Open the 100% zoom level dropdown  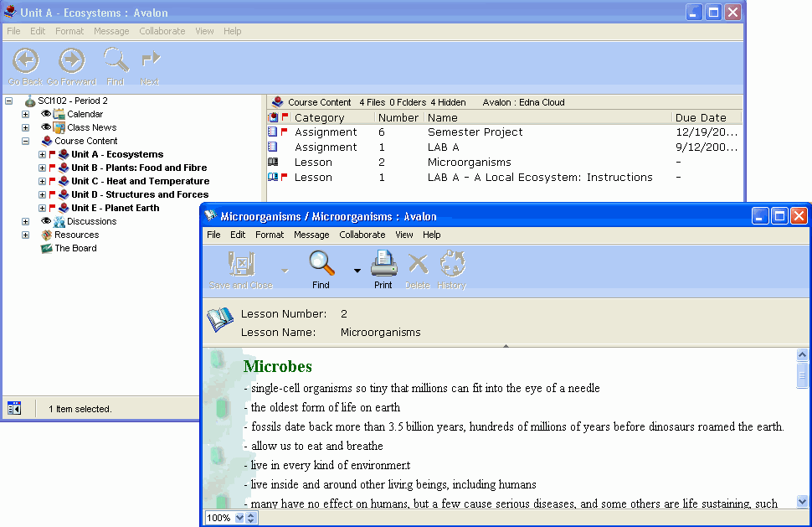240,518
